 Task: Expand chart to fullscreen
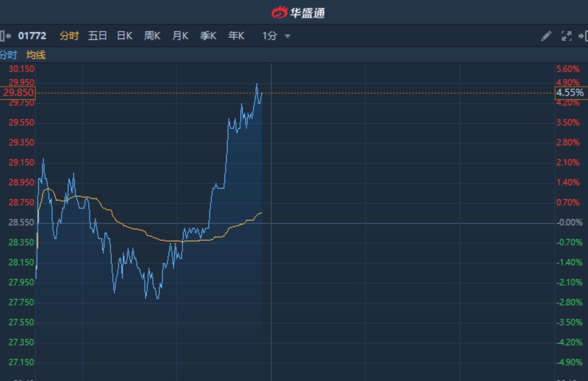[567, 36]
